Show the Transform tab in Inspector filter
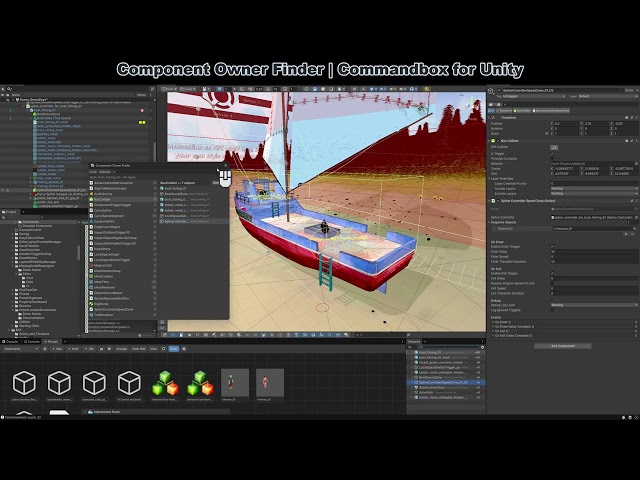The width and height of the screenshot is (640, 480). point(504,111)
